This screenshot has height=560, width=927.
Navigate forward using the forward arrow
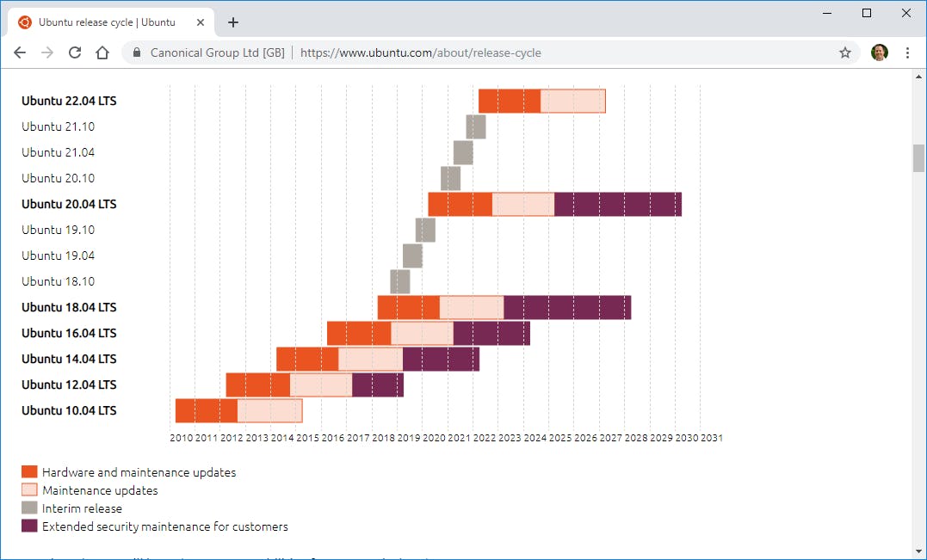click(x=46, y=52)
